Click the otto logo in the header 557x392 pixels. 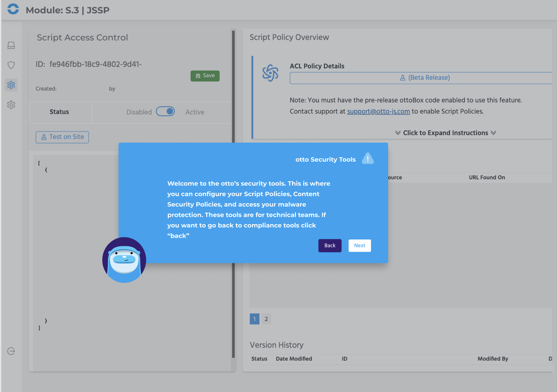point(13,9)
